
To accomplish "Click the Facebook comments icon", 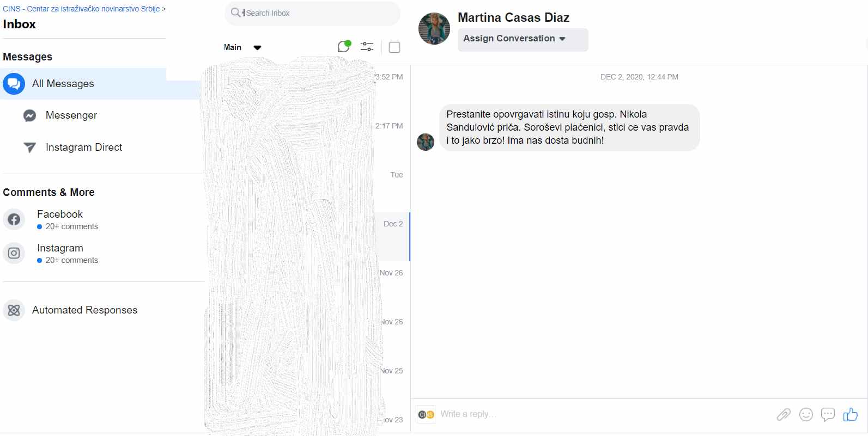I will [14, 219].
